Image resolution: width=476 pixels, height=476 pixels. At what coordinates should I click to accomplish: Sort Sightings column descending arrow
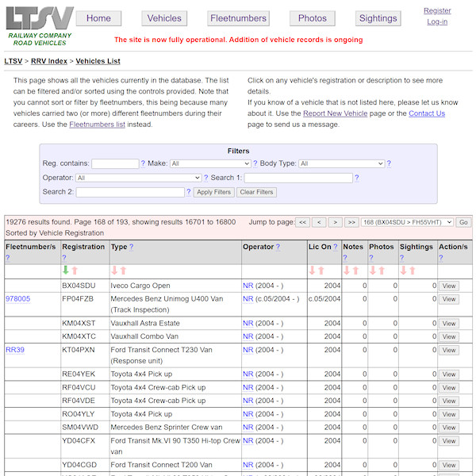coord(404,271)
